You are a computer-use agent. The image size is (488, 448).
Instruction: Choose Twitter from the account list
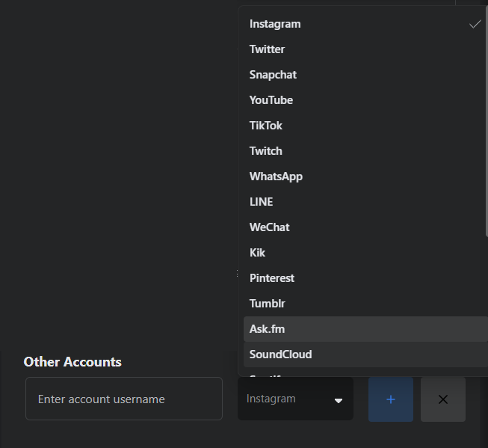point(365,49)
